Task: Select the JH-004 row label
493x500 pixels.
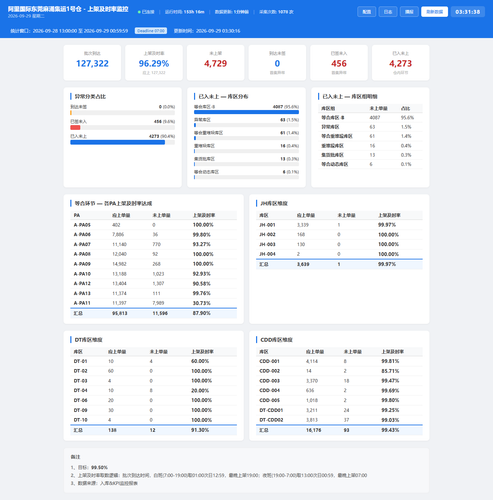Action: click(267, 254)
